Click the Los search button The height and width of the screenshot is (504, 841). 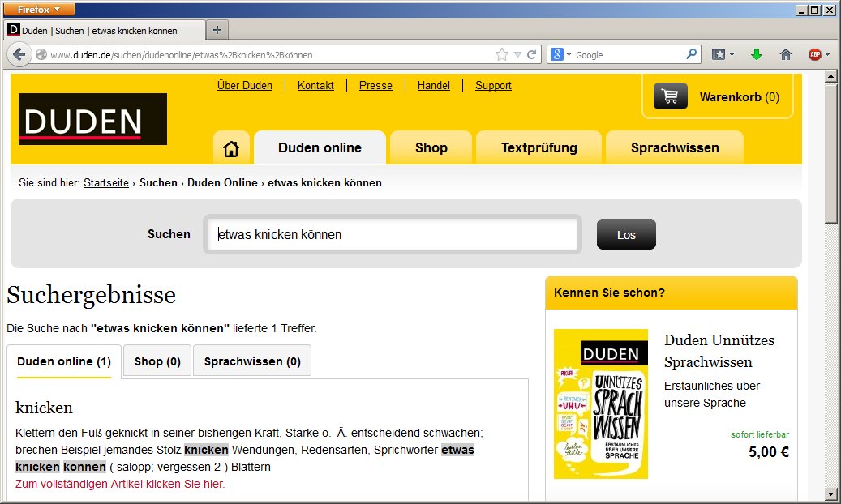[x=626, y=234]
